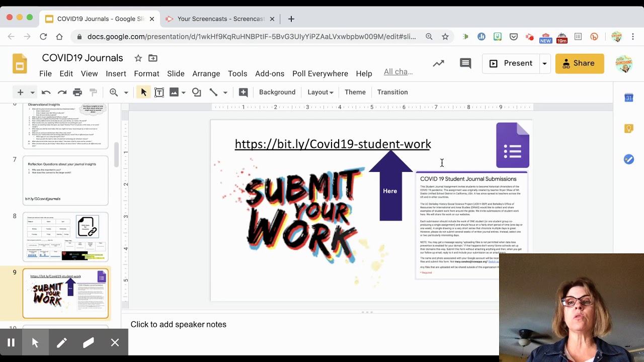This screenshot has height=362, width=644.
Task: Open Google Keep side panel icon
Action: (x=629, y=129)
